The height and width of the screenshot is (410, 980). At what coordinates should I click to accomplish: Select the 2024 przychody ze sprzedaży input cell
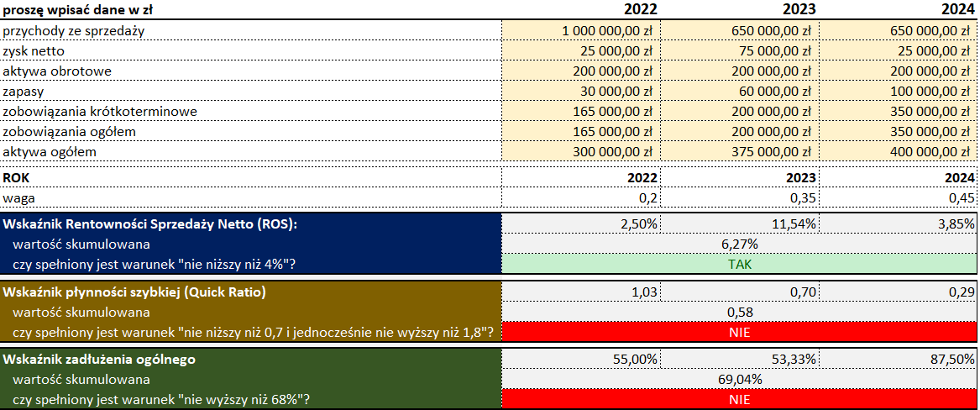(x=898, y=30)
